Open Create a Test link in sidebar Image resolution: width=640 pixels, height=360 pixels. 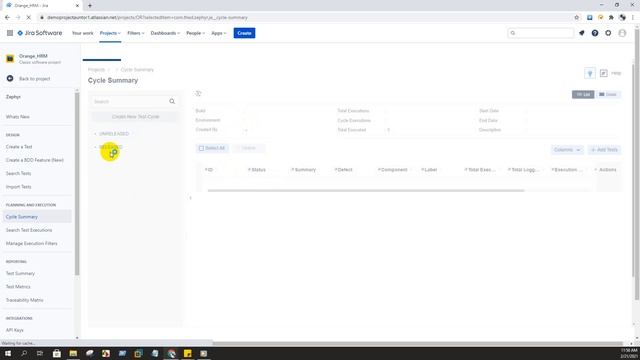click(x=19, y=147)
